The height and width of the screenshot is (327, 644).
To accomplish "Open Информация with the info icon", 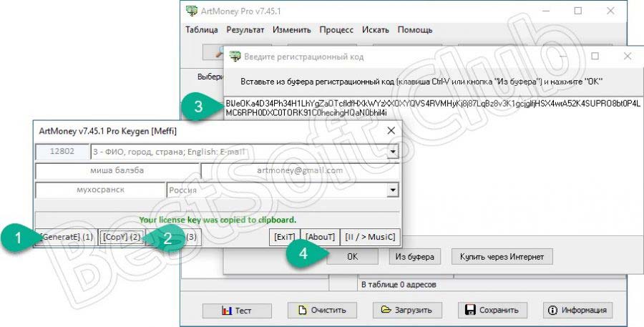I will pyautogui.click(x=577, y=310).
